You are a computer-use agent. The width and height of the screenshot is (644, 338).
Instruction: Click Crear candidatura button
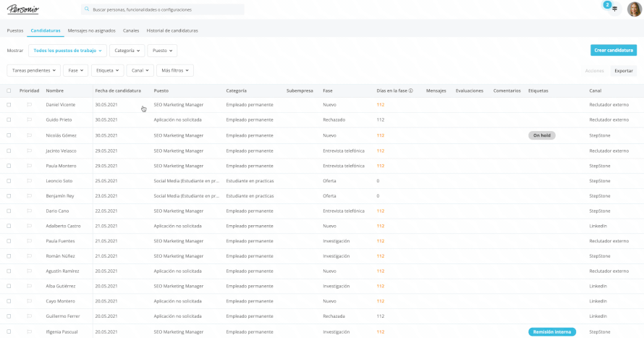coord(614,50)
